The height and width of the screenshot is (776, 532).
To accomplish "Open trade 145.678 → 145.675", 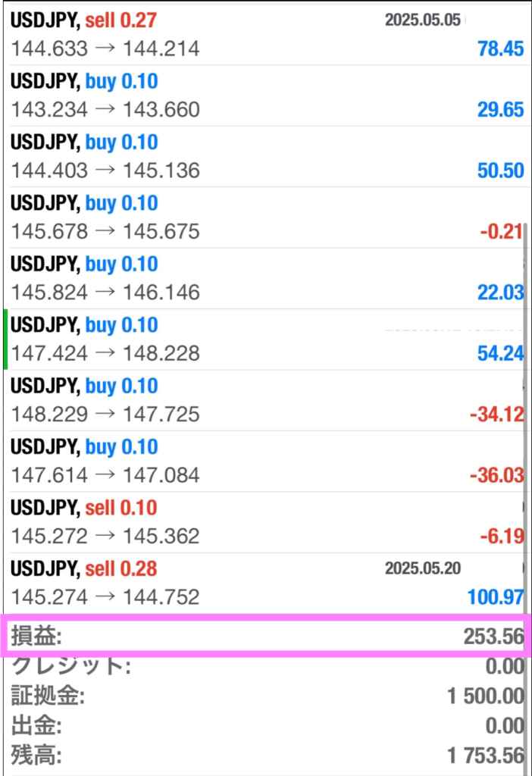I will coord(266,217).
